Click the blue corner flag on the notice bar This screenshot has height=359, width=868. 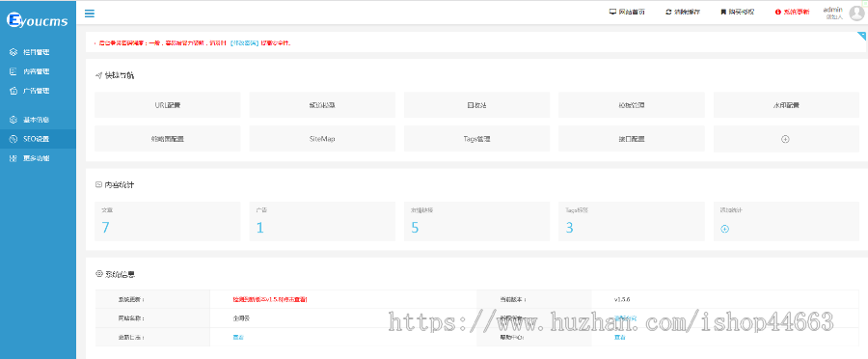pyautogui.click(x=862, y=36)
